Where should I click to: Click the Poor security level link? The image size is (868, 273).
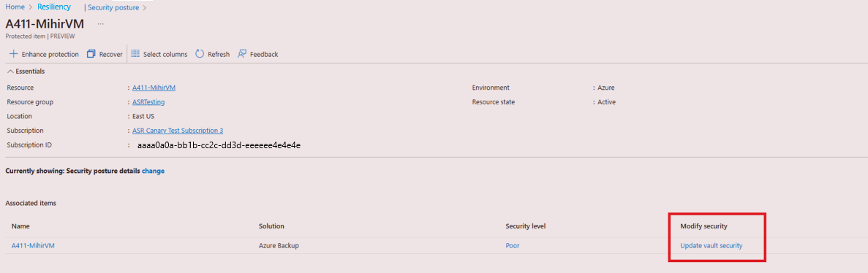tap(513, 246)
